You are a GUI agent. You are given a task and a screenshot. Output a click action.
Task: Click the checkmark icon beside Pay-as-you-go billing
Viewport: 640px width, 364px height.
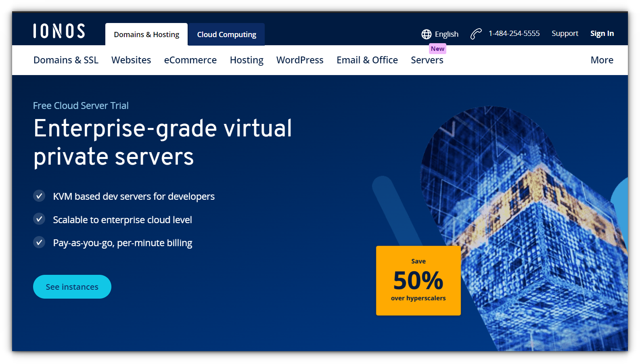coord(39,243)
